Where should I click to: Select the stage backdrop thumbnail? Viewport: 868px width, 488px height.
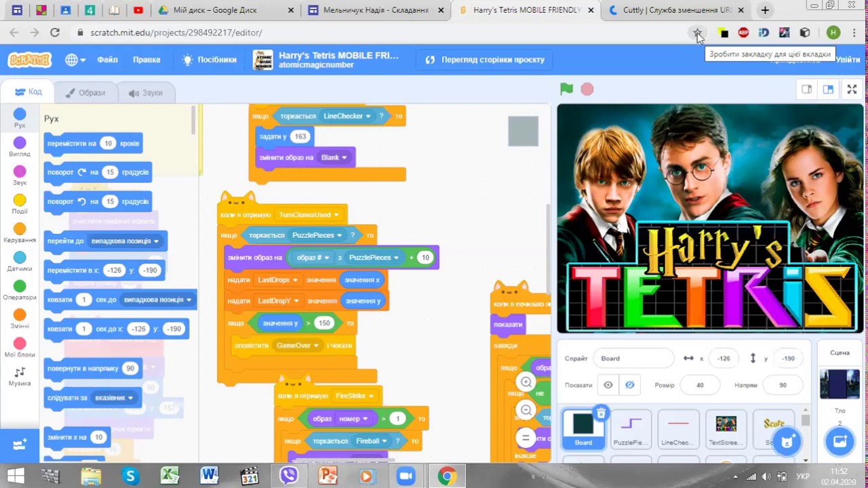tap(840, 384)
